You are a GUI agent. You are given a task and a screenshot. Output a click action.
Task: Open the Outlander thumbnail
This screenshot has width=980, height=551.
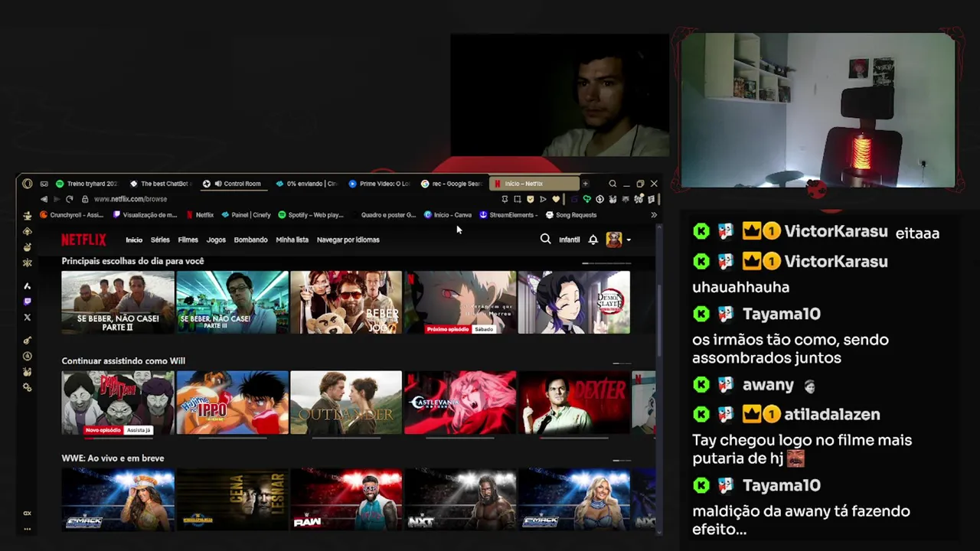click(x=346, y=403)
